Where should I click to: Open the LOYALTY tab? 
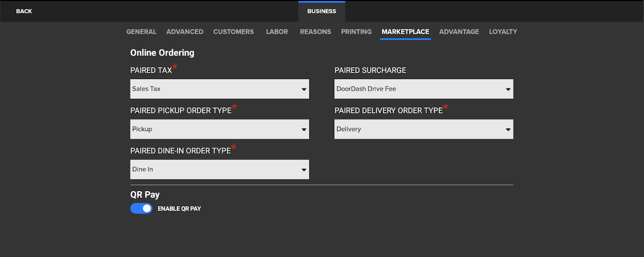[503, 32]
